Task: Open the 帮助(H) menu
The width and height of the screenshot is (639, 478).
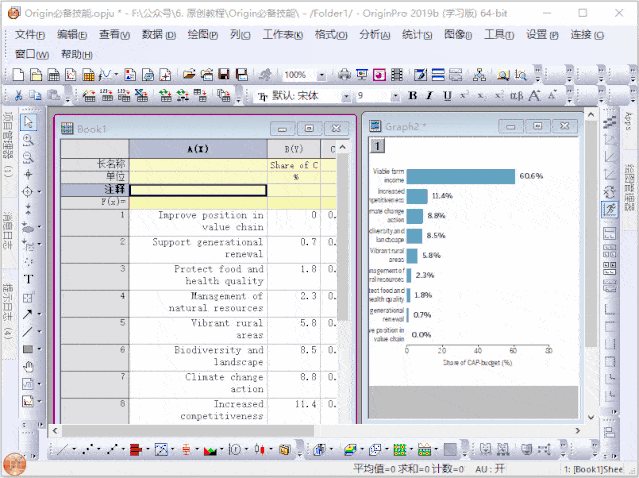Action: point(77,55)
